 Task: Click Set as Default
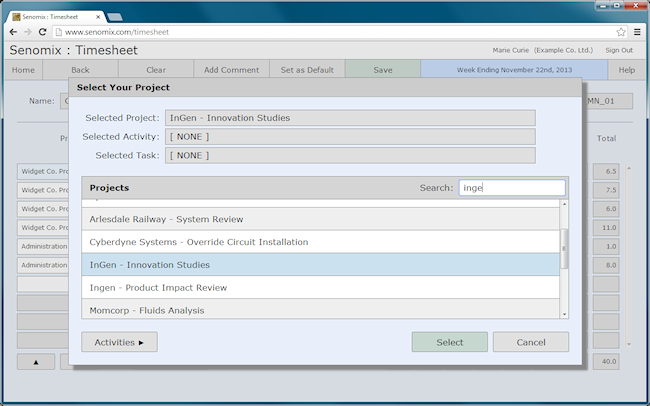(x=307, y=70)
